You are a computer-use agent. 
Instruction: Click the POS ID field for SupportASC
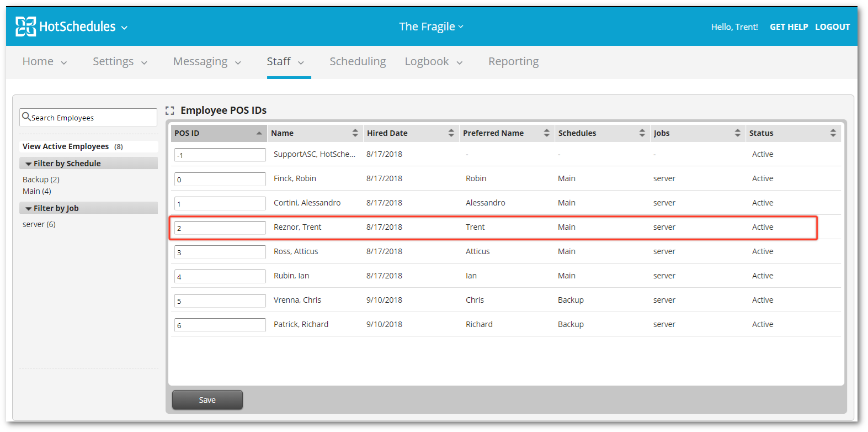(220, 155)
